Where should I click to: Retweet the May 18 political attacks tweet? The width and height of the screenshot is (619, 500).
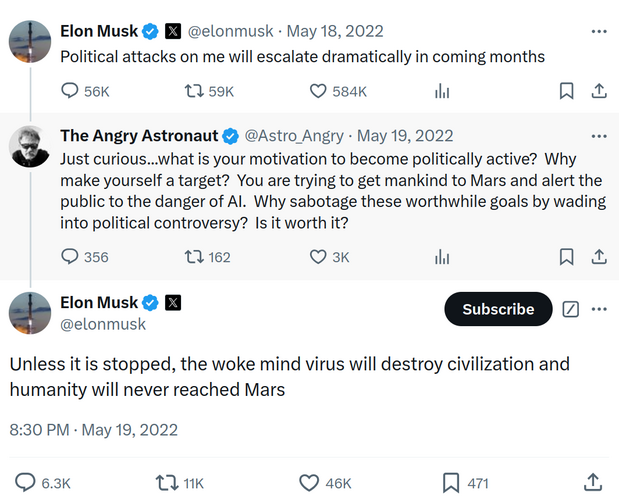point(194,91)
